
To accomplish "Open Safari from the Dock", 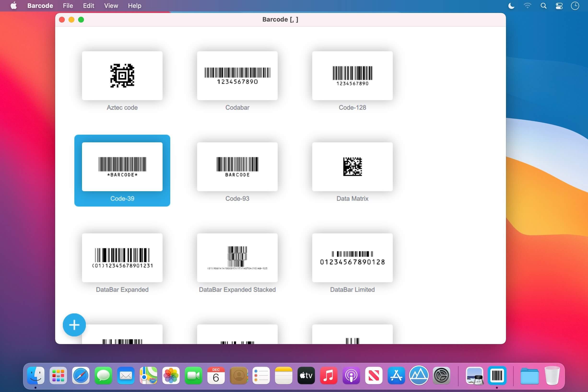I will (81, 375).
